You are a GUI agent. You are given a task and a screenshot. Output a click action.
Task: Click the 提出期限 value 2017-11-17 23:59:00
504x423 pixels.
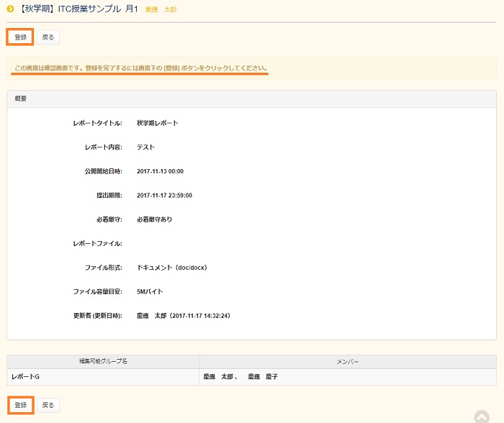click(x=164, y=195)
